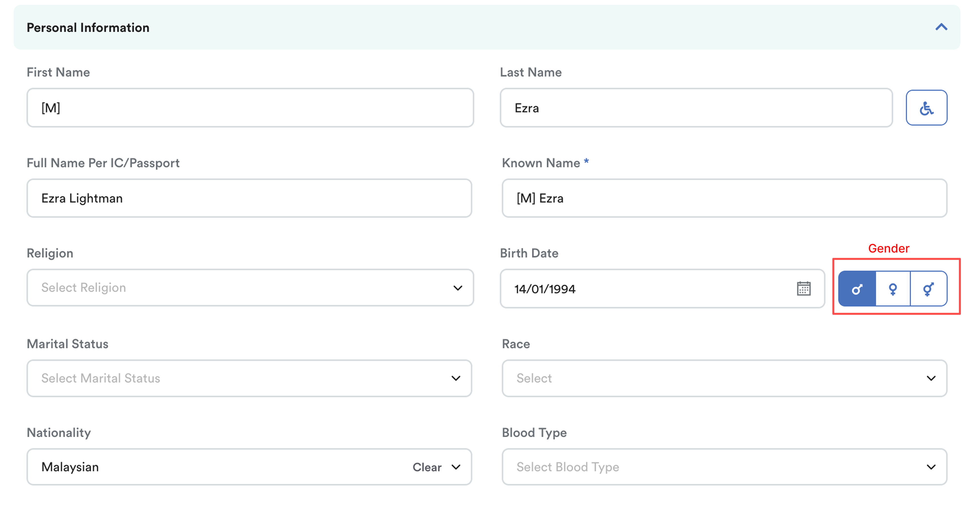This screenshot has height=508, width=980.
Task: Click the Personal Information header title
Action: tap(88, 27)
